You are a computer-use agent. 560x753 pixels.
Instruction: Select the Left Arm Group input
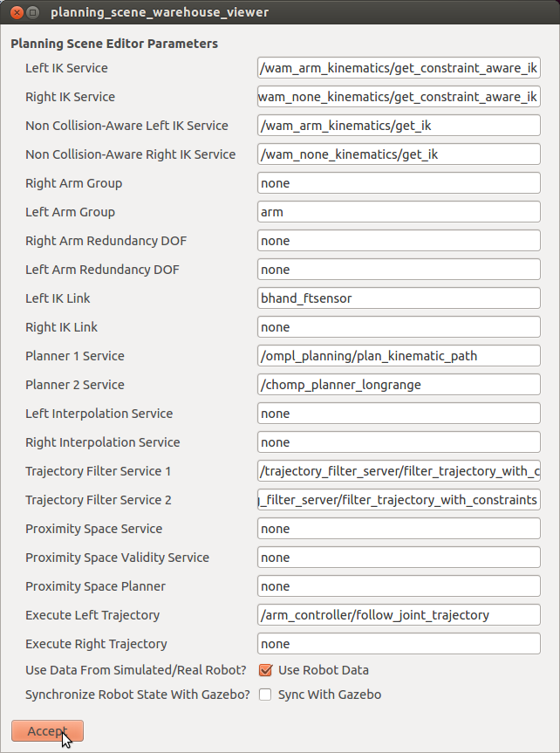399,212
